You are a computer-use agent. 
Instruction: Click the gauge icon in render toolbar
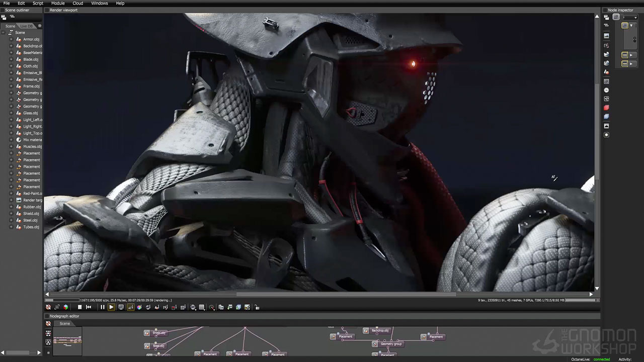click(211, 307)
